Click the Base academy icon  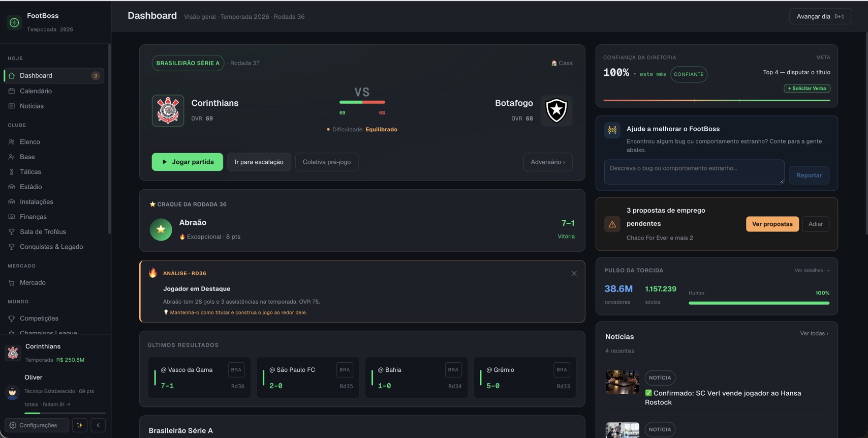pyautogui.click(x=12, y=157)
